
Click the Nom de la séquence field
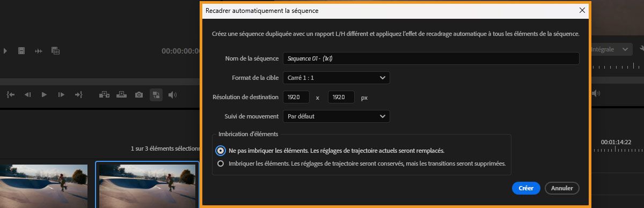click(x=431, y=58)
